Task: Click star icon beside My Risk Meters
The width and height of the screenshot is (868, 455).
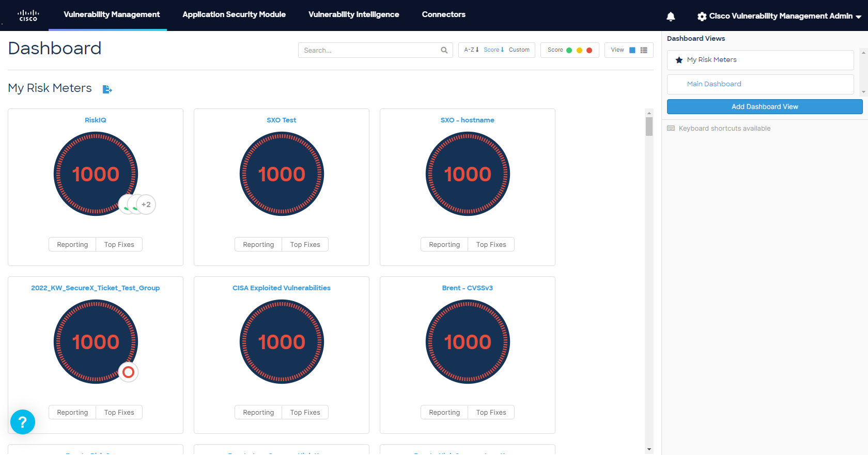Action: click(x=679, y=60)
